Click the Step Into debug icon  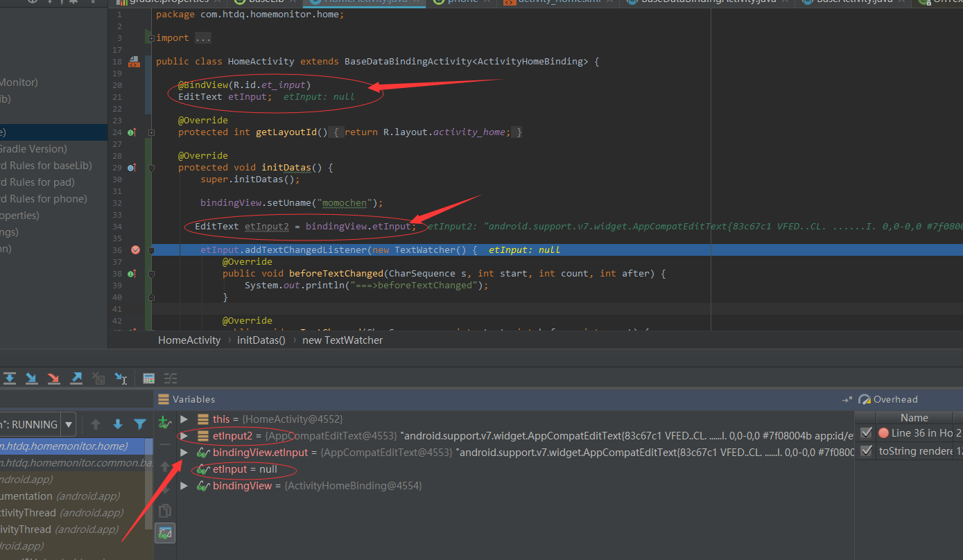(x=31, y=378)
